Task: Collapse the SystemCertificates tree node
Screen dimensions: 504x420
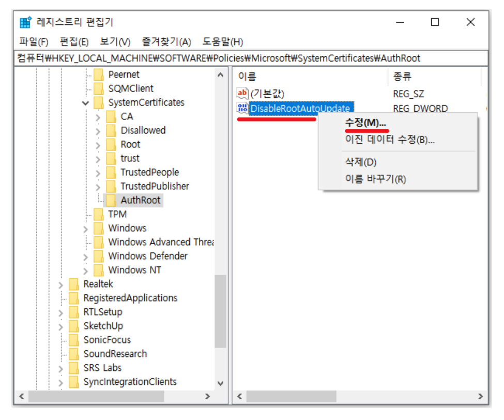Action: 85,103
